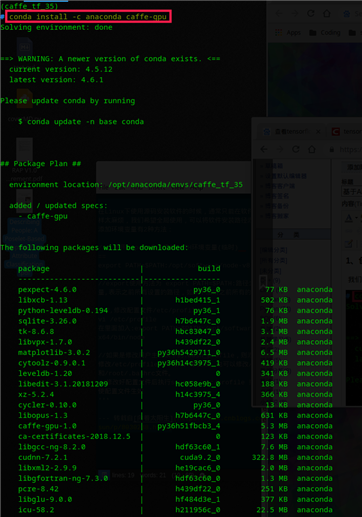Click package 'libgfortran-ng-7.3.0'
The height and width of the screenshot is (517, 362).
click(63, 479)
